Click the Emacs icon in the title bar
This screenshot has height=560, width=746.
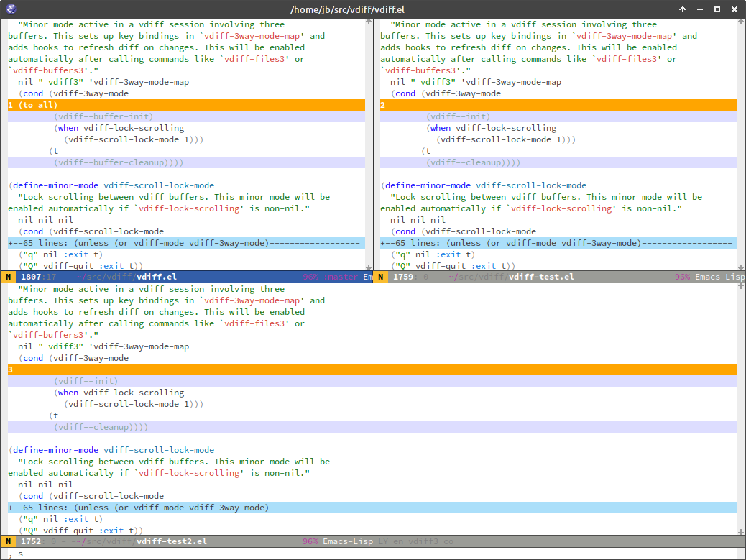(11, 9)
